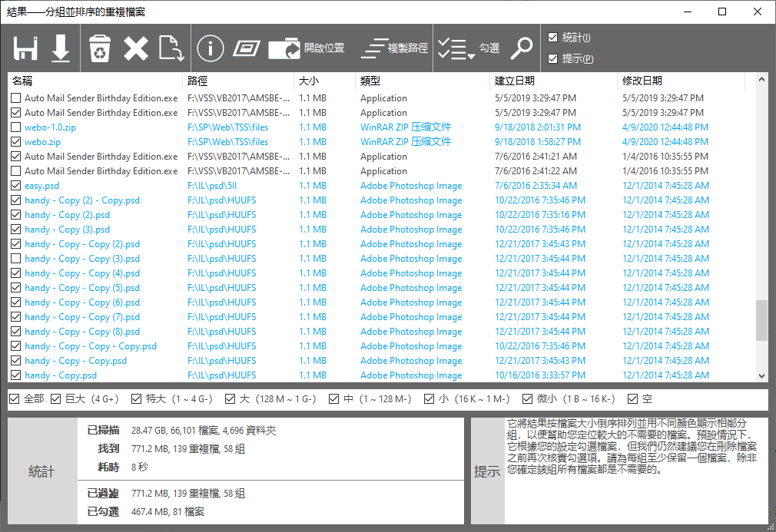
Task: Select file handy - Copy - Copy (6).psd
Action: (82, 302)
